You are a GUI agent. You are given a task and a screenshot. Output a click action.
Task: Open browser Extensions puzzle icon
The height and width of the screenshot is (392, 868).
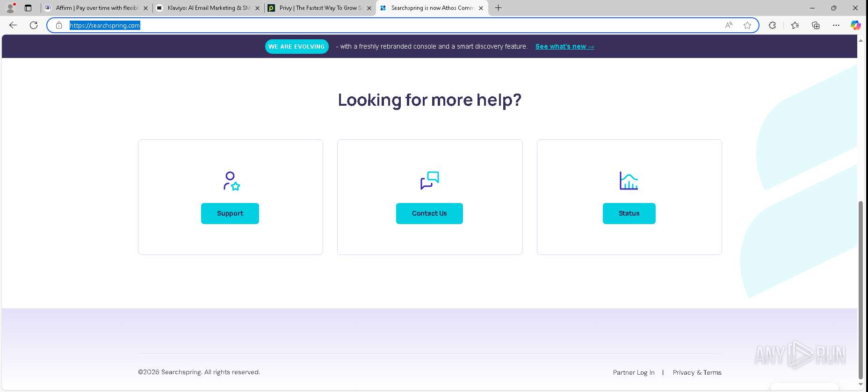[772, 25]
